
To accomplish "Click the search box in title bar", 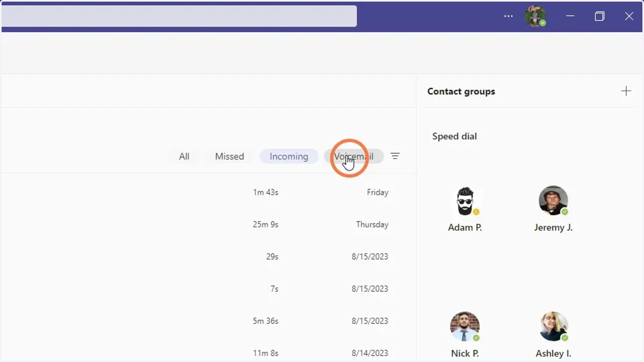I will pyautogui.click(x=179, y=16).
